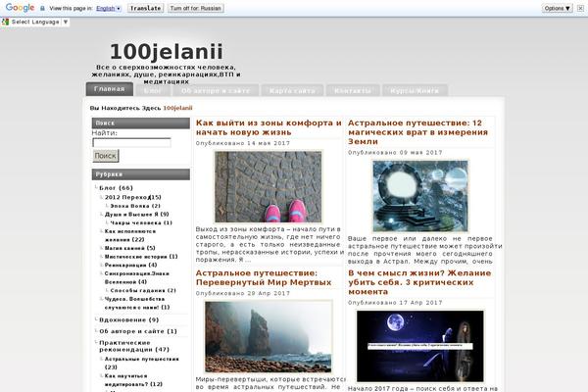Click the astral portal gate thumbnail
This screenshot has width=588, height=392.
pos(420,196)
